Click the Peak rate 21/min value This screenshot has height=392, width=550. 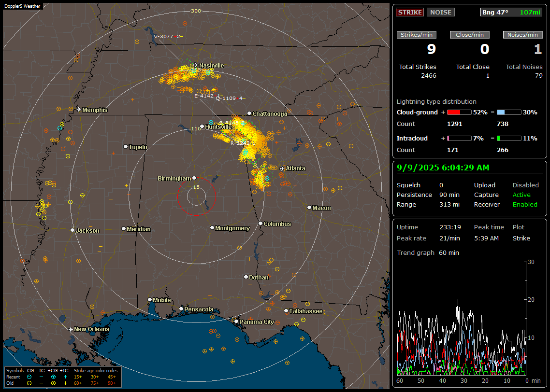coord(450,238)
